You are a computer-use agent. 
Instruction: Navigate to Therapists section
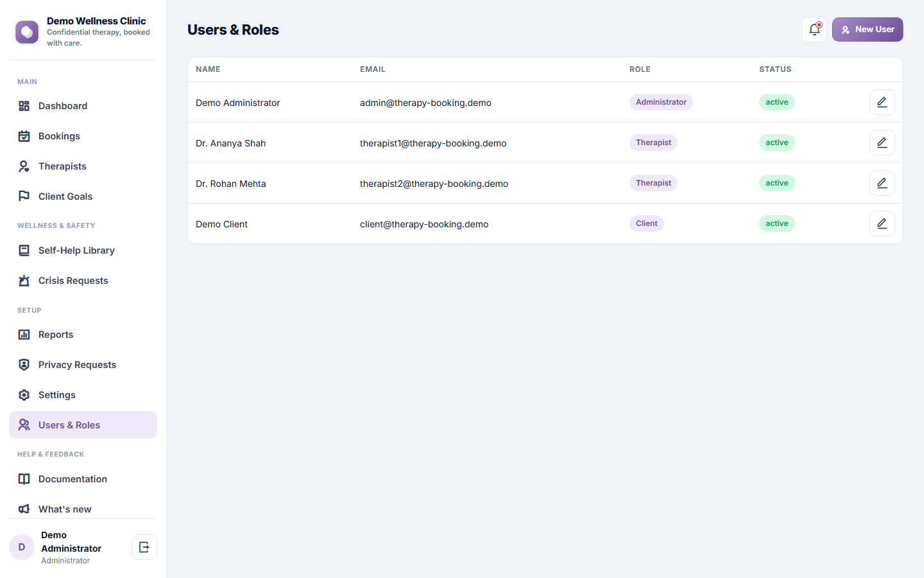[83, 166]
